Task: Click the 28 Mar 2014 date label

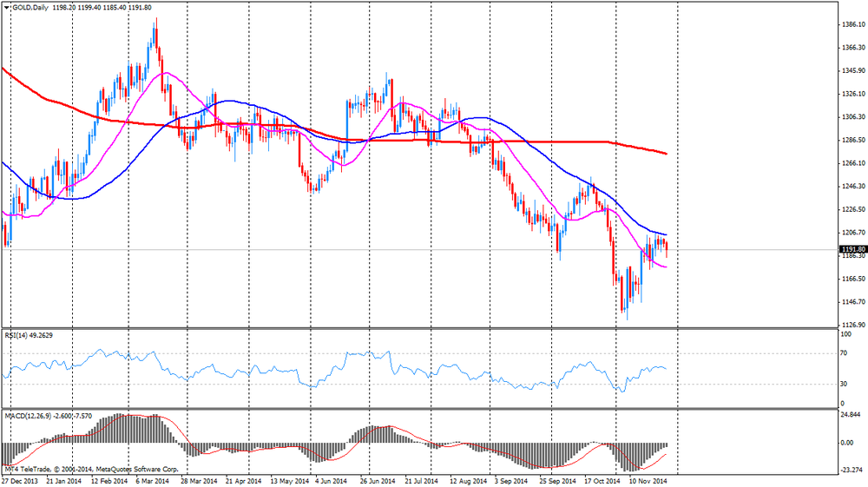Action: [x=199, y=481]
